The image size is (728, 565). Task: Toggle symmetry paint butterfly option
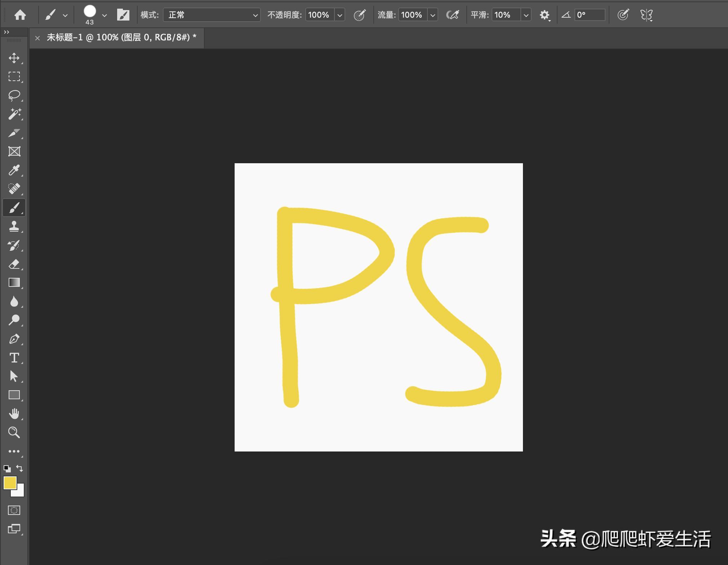(646, 15)
